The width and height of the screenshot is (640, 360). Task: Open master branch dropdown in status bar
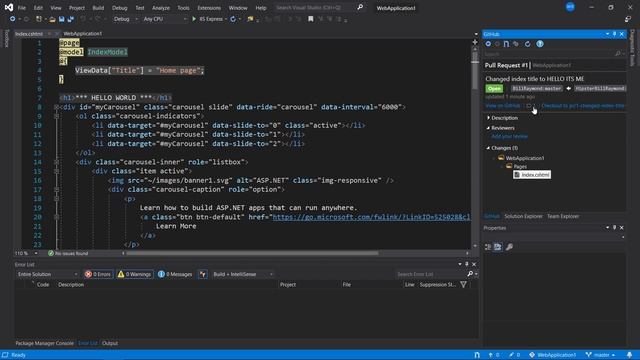click(x=600, y=355)
